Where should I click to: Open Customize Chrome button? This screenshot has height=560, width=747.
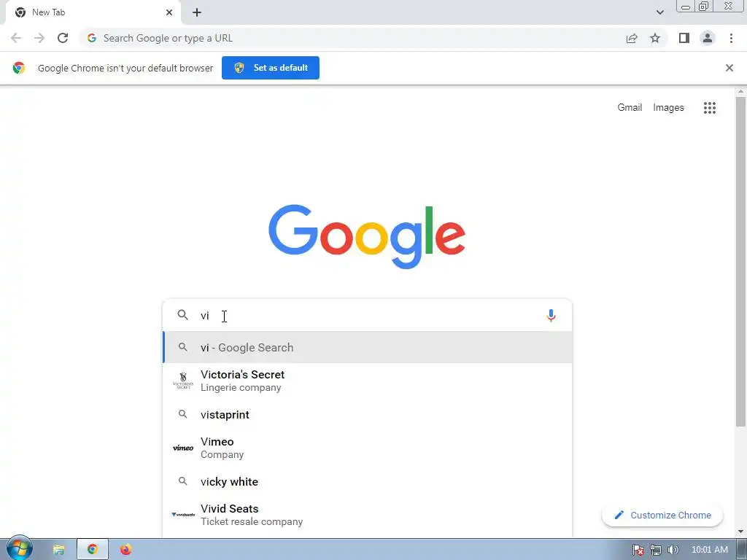click(x=662, y=515)
